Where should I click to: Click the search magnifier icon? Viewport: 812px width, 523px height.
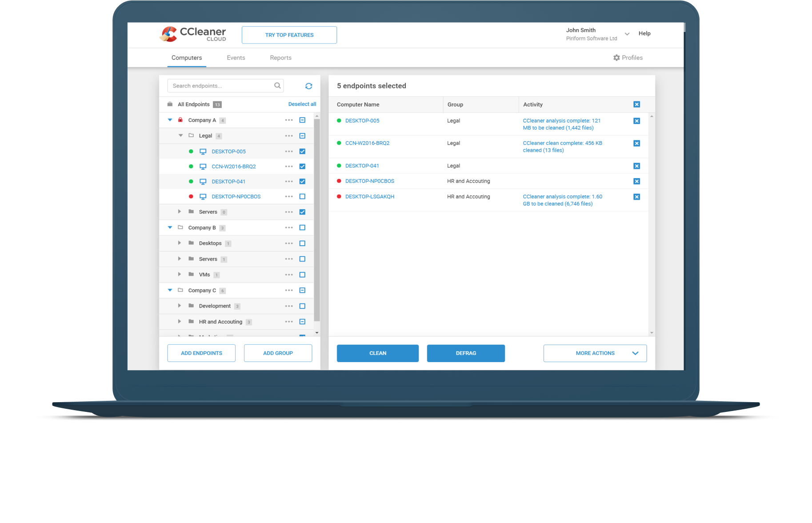pos(277,85)
